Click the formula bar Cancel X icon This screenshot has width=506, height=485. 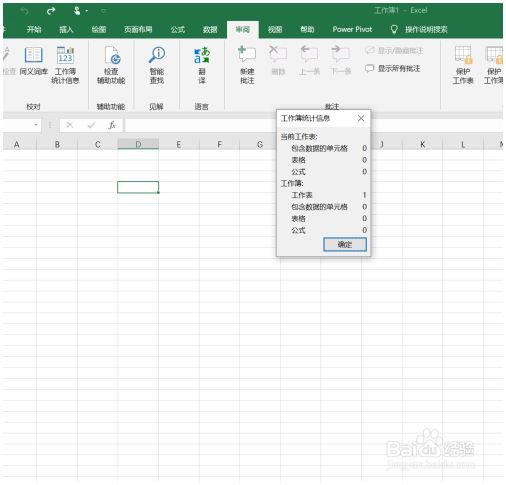tap(70, 125)
